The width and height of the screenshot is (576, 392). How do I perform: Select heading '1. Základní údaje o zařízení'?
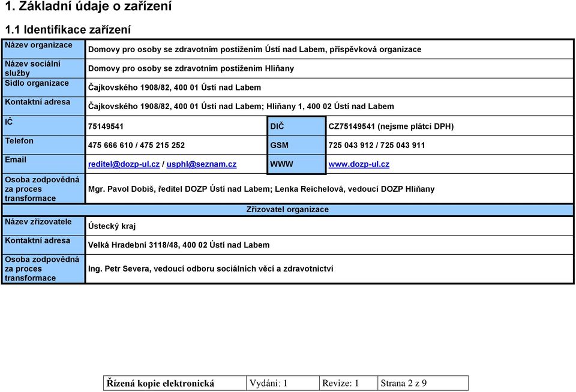(88, 6)
